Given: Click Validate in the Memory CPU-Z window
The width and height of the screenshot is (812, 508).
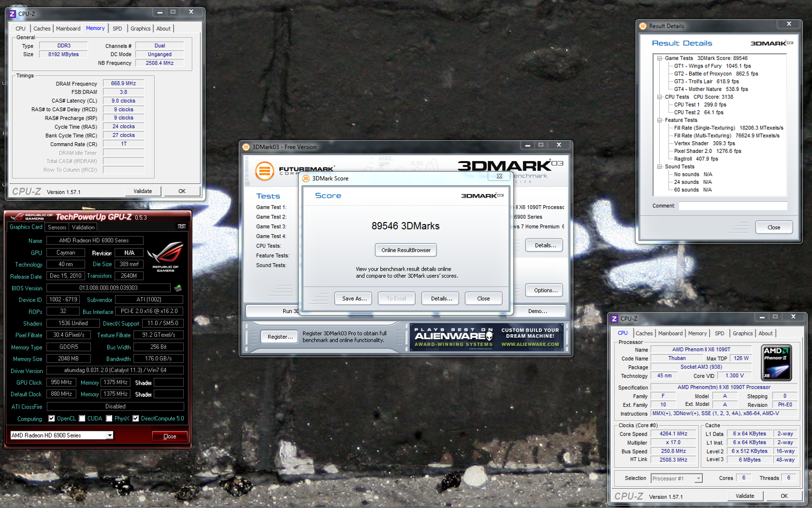Looking at the screenshot, I should click(143, 192).
